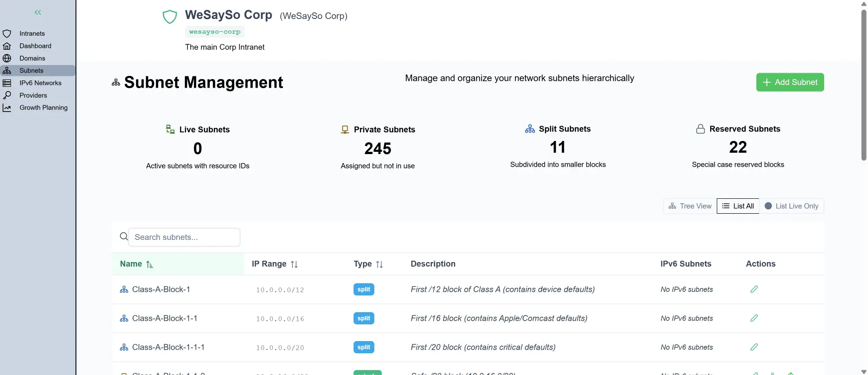Sort by Type column arrows
The height and width of the screenshot is (375, 868).
(379, 264)
